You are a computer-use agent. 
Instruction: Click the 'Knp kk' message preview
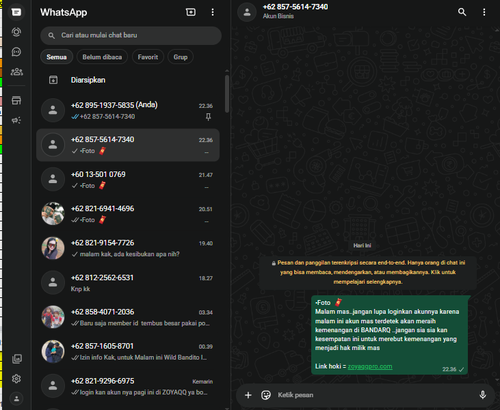[x=80, y=289]
